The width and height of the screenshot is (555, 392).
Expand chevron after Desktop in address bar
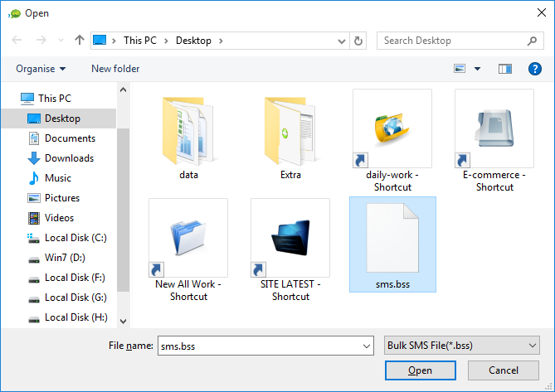pyautogui.click(x=221, y=41)
